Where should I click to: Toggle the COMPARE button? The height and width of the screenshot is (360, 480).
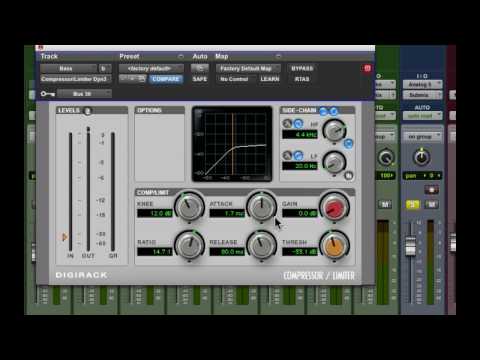coord(166,79)
